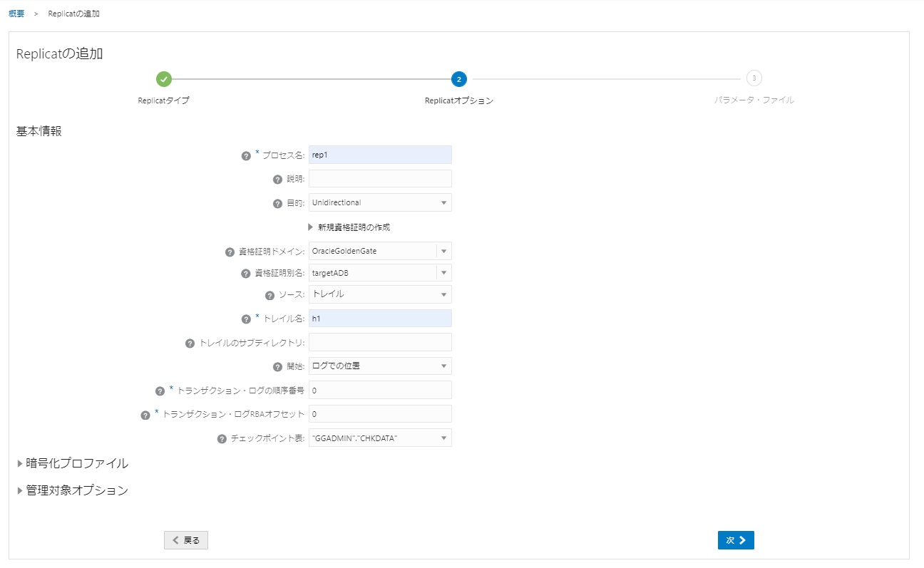Image resolution: width=924 pixels, height=568 pixels.
Task: Click help icon beside 説明 field
Action: [x=278, y=180]
